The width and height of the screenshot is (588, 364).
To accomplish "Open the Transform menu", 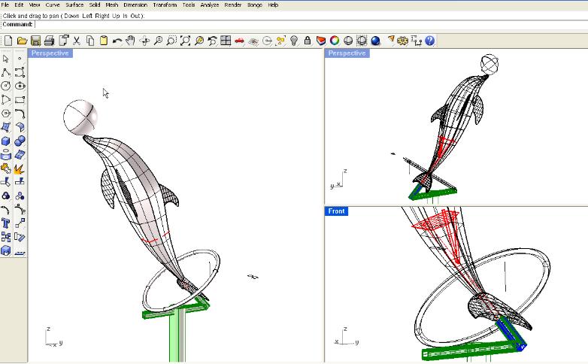I will pyautogui.click(x=165, y=5).
